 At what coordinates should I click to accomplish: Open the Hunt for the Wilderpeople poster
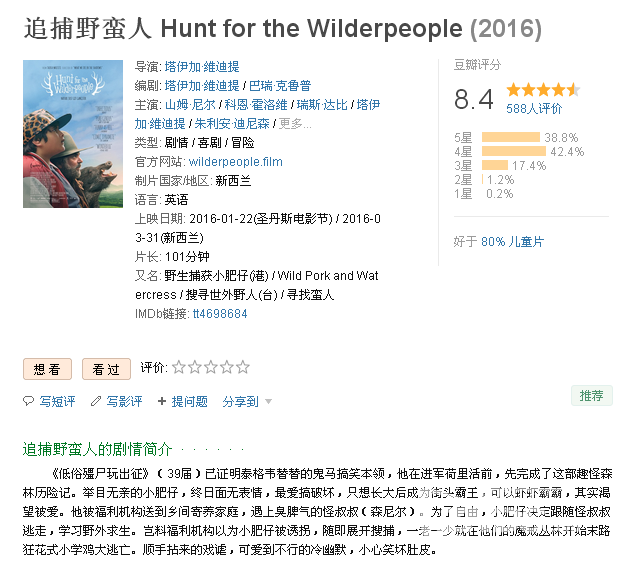point(73,134)
